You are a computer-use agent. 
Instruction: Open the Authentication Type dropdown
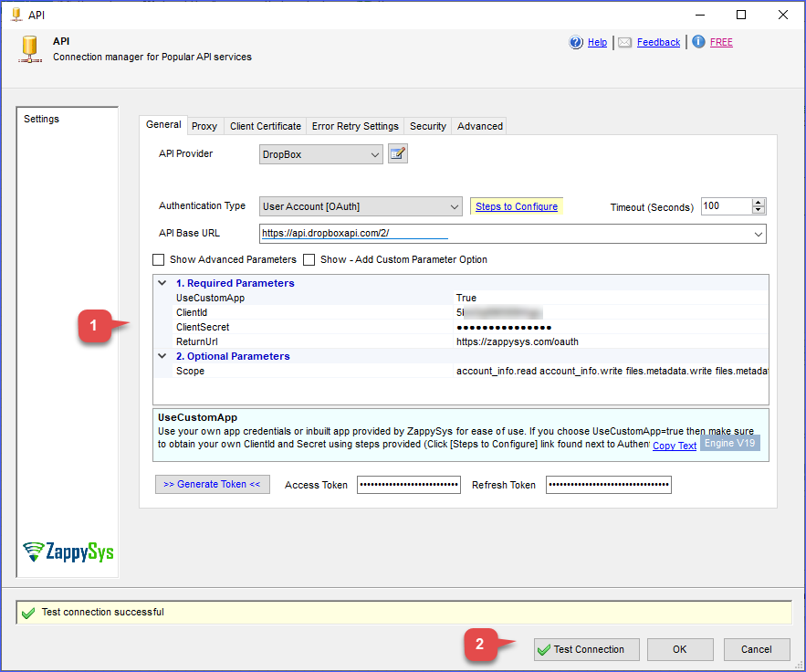pos(361,206)
